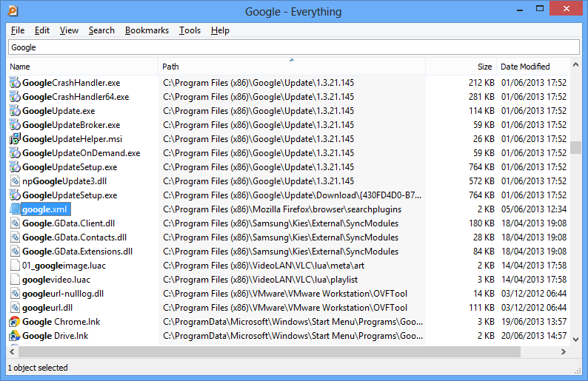Click the googlevideo.luac file icon
Screen dimensions: 588x381
[15, 280]
